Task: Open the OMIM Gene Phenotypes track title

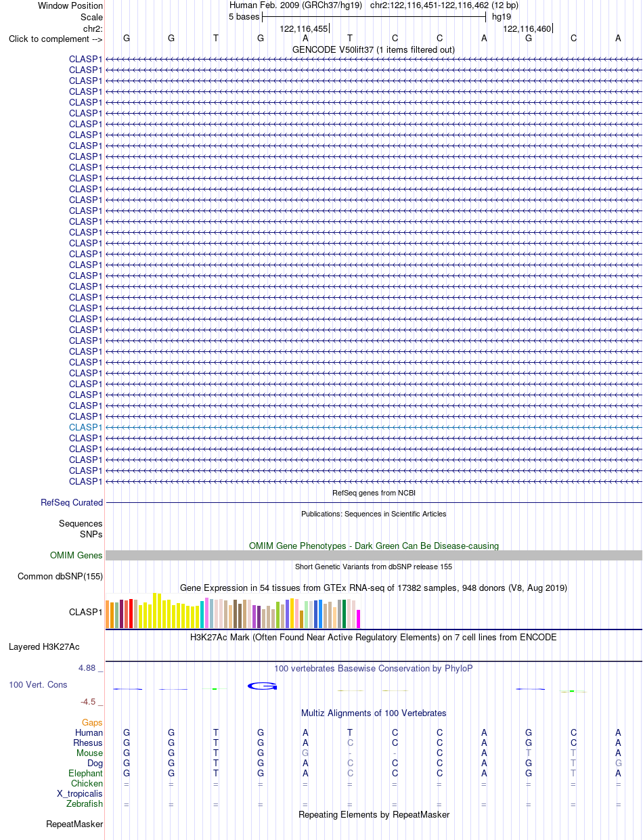Action: [374, 546]
